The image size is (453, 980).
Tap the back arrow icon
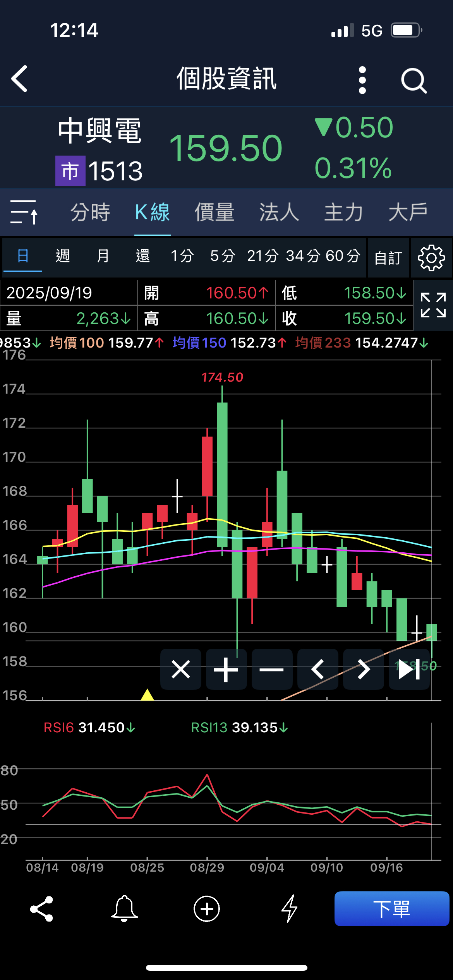pyautogui.click(x=20, y=79)
